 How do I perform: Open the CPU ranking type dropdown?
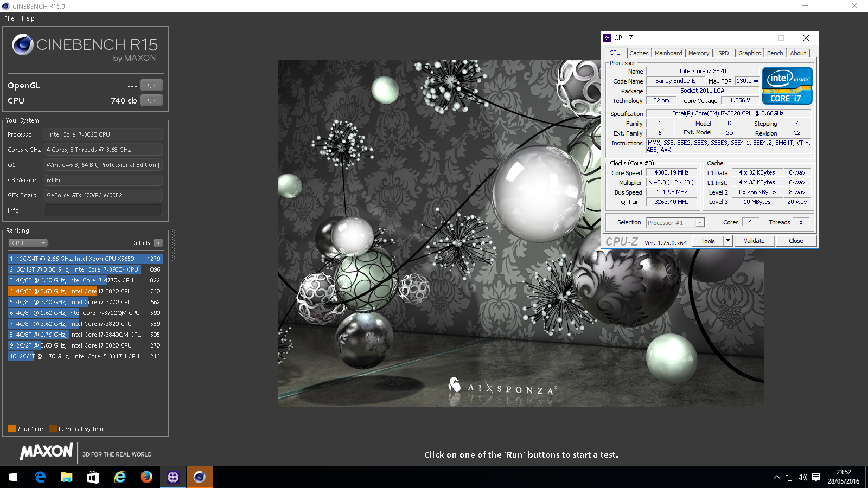click(28, 243)
